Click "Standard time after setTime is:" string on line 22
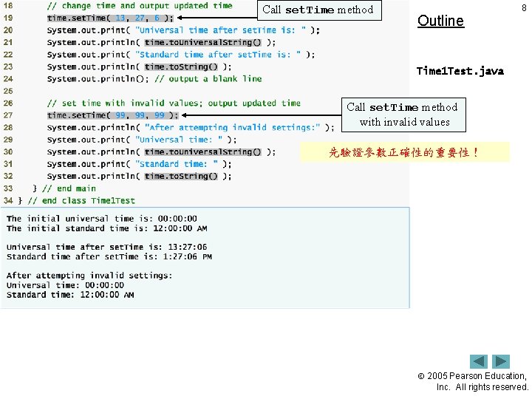 click(x=218, y=55)
